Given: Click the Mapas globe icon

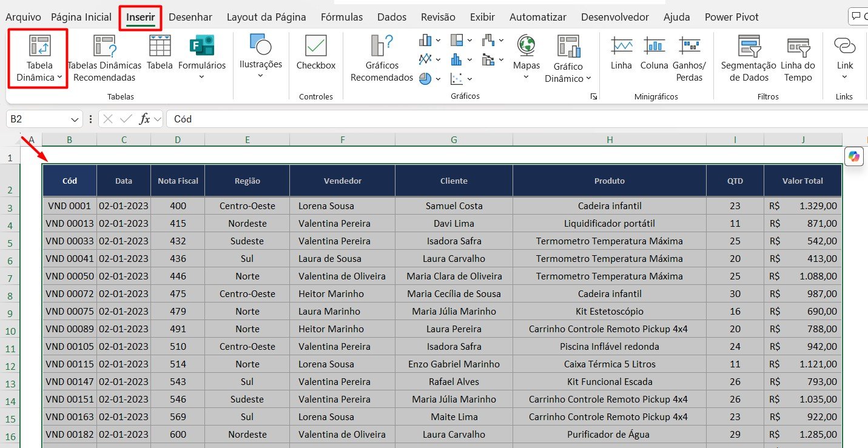Looking at the screenshot, I should pyautogui.click(x=526, y=45).
